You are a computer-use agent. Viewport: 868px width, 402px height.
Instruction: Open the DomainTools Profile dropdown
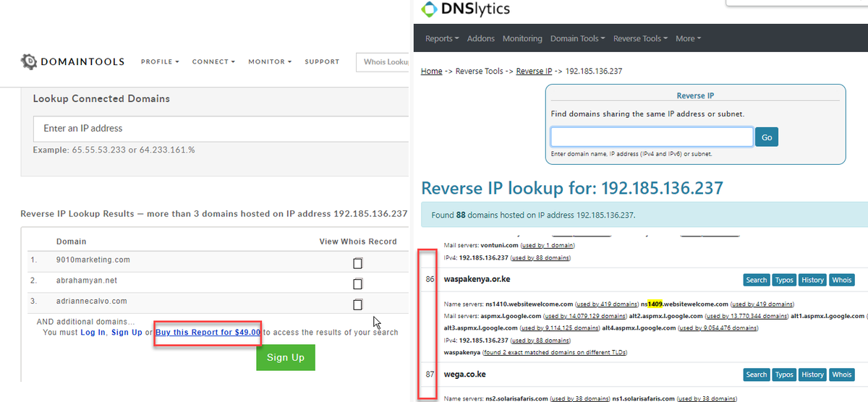pyautogui.click(x=160, y=62)
